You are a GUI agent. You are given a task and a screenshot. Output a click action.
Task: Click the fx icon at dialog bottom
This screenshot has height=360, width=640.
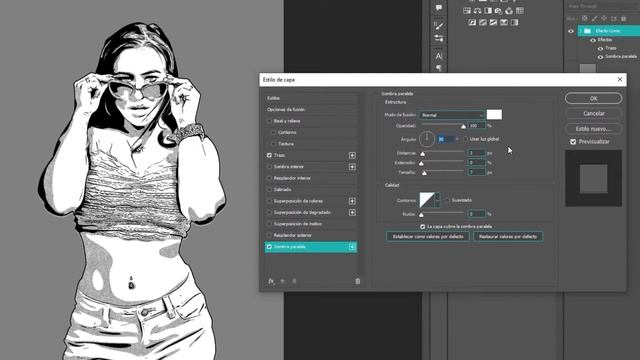pyautogui.click(x=271, y=281)
